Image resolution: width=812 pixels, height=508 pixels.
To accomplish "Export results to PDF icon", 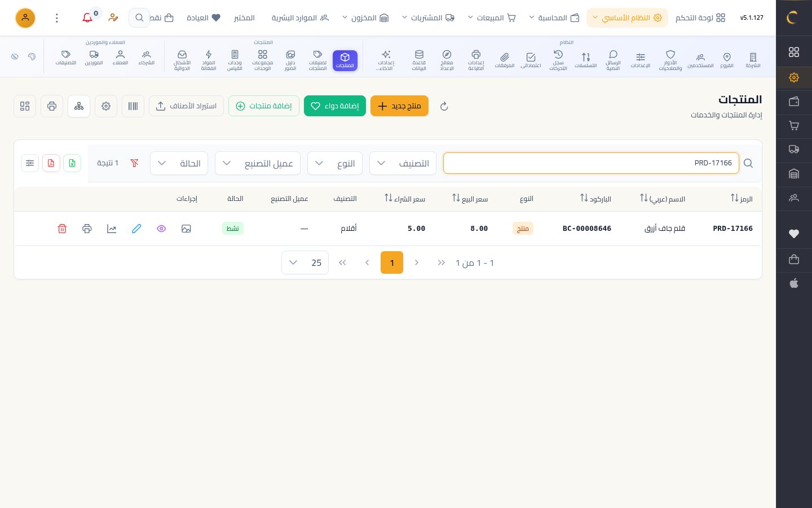I will (x=51, y=163).
